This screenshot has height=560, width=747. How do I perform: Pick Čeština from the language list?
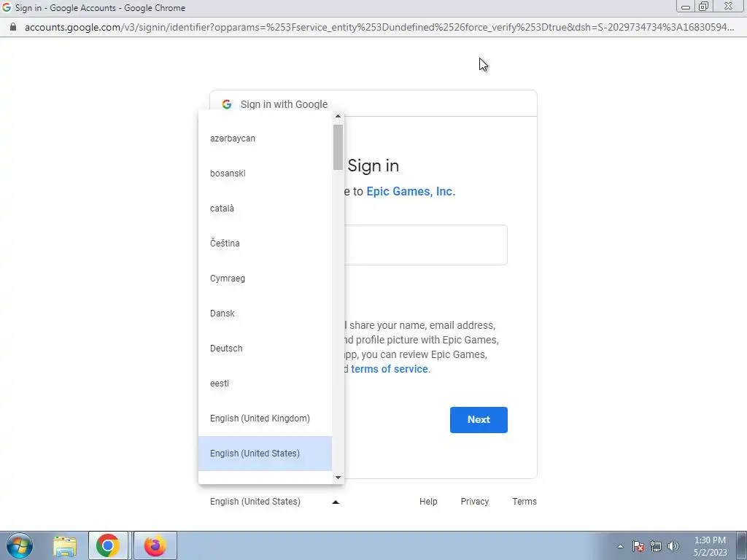[265, 244]
